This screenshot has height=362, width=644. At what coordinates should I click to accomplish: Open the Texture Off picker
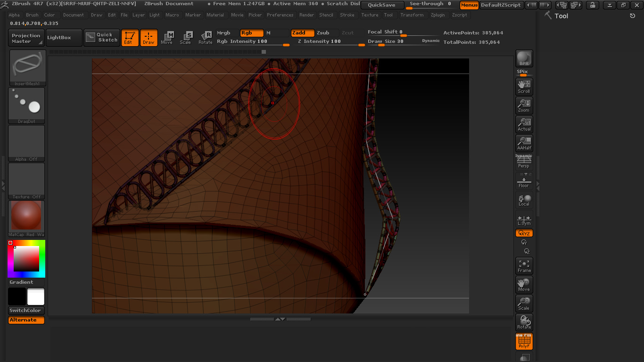pos(26,181)
